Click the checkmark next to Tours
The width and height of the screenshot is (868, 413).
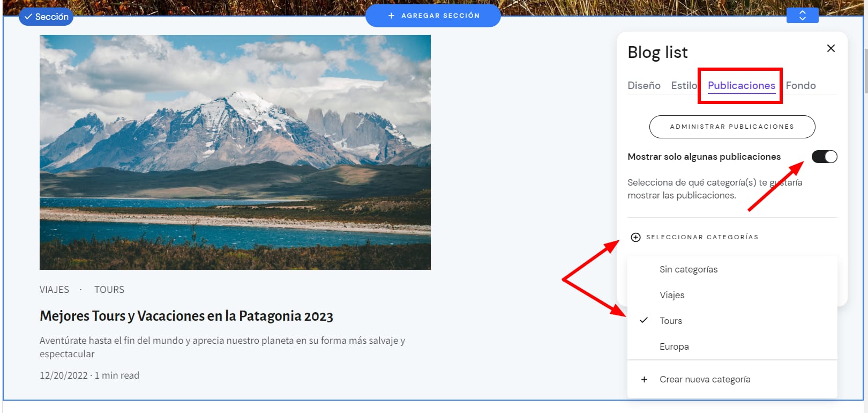coord(644,320)
